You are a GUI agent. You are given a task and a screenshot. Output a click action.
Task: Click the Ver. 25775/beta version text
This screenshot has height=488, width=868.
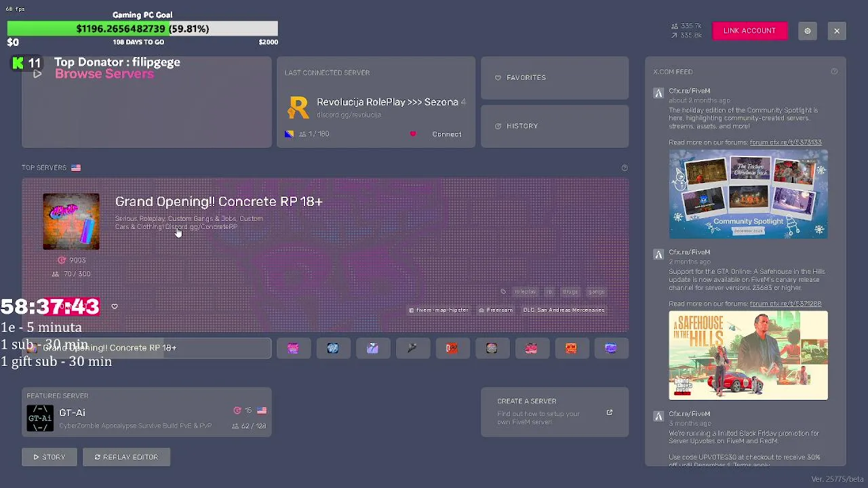838,479
